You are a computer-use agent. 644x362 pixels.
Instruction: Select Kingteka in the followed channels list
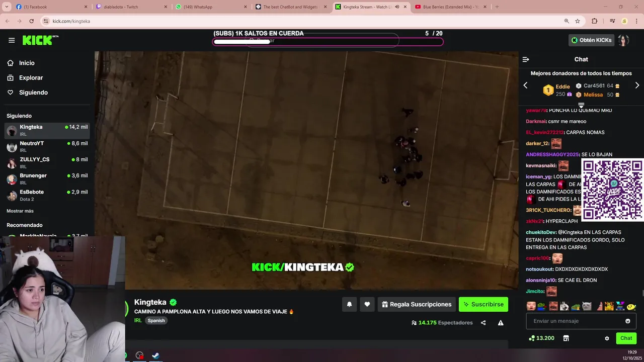click(x=47, y=130)
